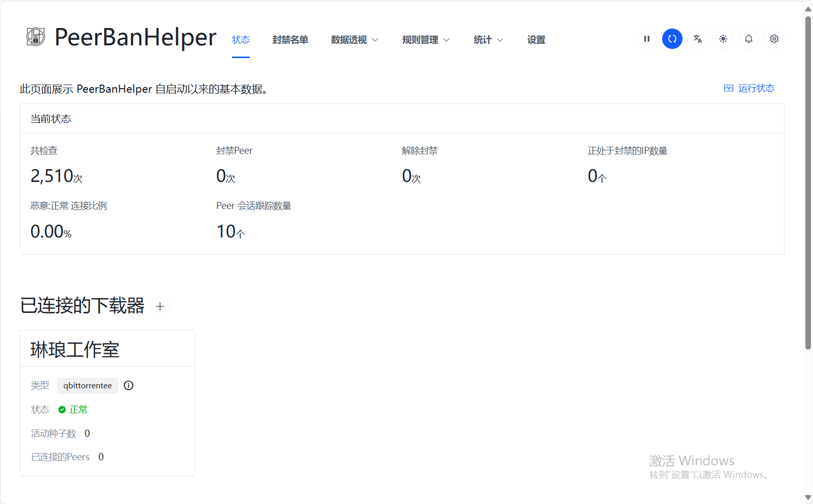The width and height of the screenshot is (813, 504).
Task: Click the 运行状态 chart icon
Action: pyautogui.click(x=729, y=88)
